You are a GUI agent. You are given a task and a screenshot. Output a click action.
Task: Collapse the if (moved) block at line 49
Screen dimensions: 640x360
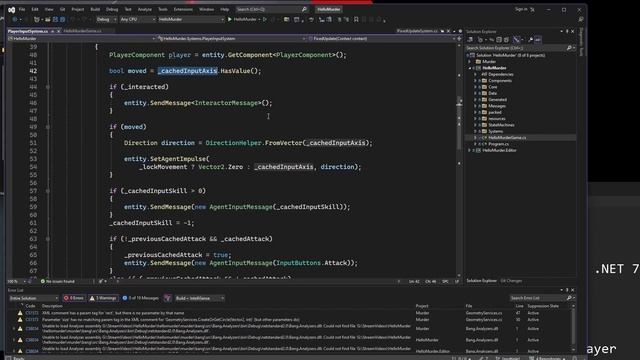point(48,127)
